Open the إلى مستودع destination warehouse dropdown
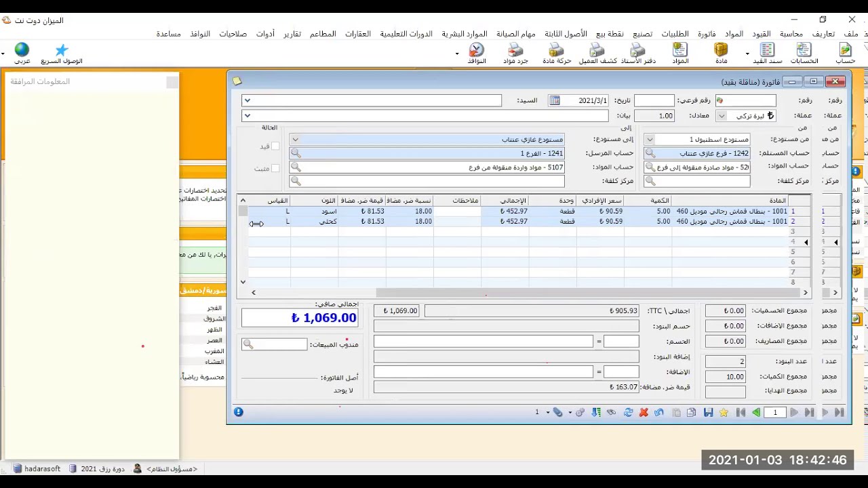Image resolution: width=868 pixels, height=488 pixels. click(x=295, y=140)
